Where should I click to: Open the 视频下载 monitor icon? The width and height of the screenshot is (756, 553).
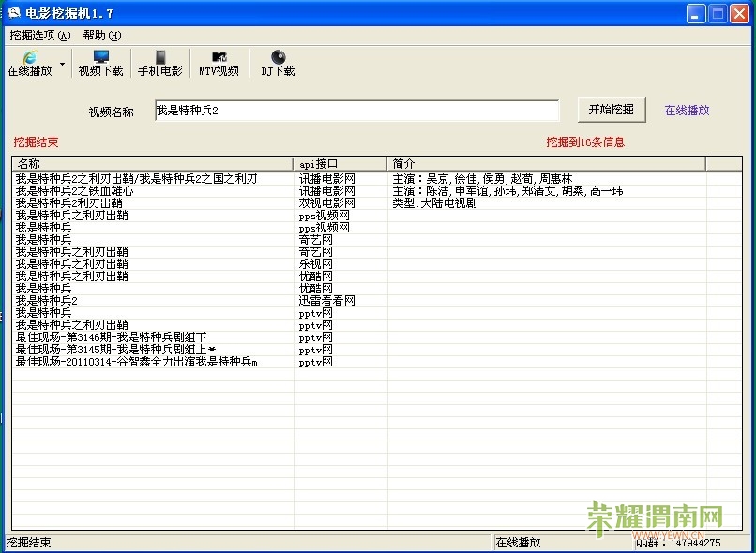(100, 58)
